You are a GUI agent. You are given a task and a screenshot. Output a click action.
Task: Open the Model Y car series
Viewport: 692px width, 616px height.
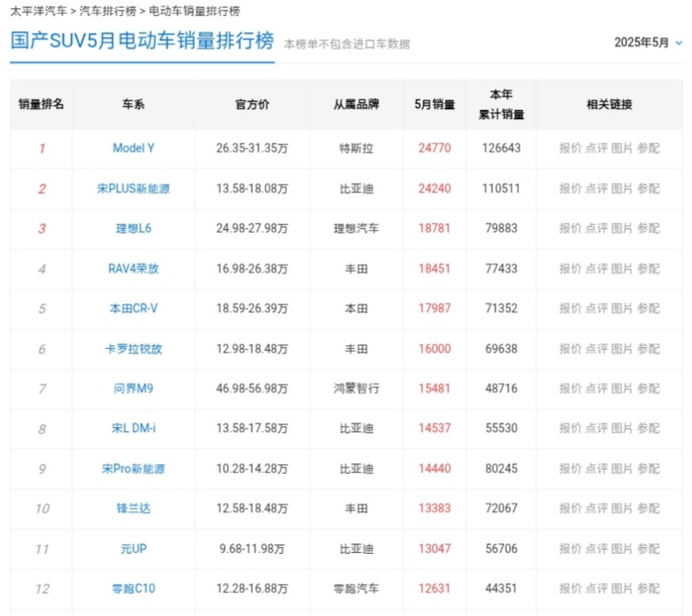(133, 148)
